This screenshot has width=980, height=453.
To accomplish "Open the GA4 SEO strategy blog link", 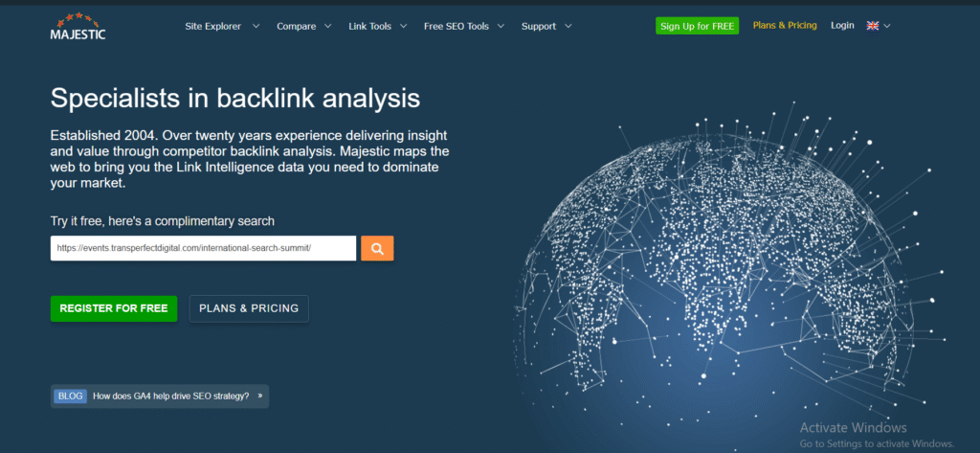I will click(170, 396).
